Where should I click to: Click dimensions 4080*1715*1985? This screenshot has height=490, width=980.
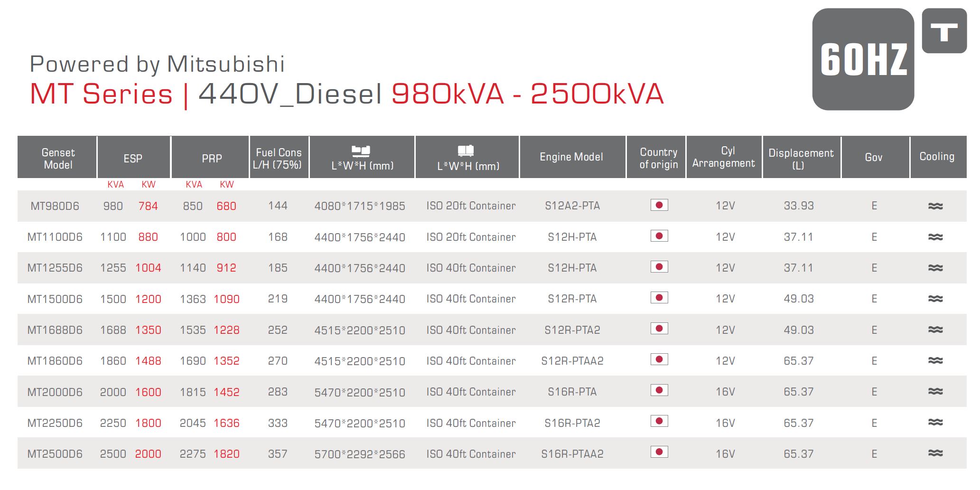(x=360, y=206)
